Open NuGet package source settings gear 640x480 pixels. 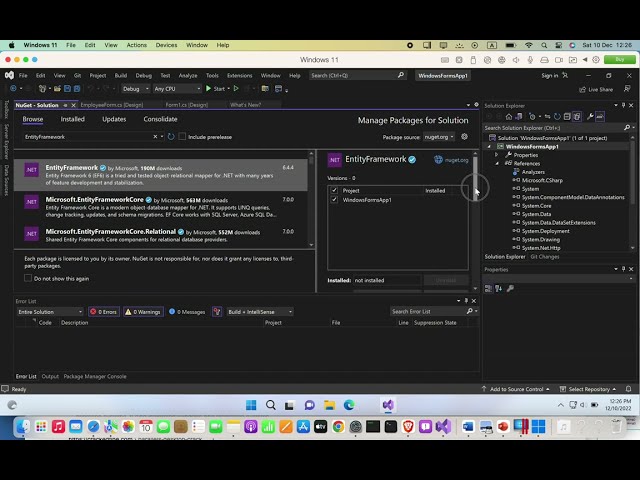pos(464,137)
